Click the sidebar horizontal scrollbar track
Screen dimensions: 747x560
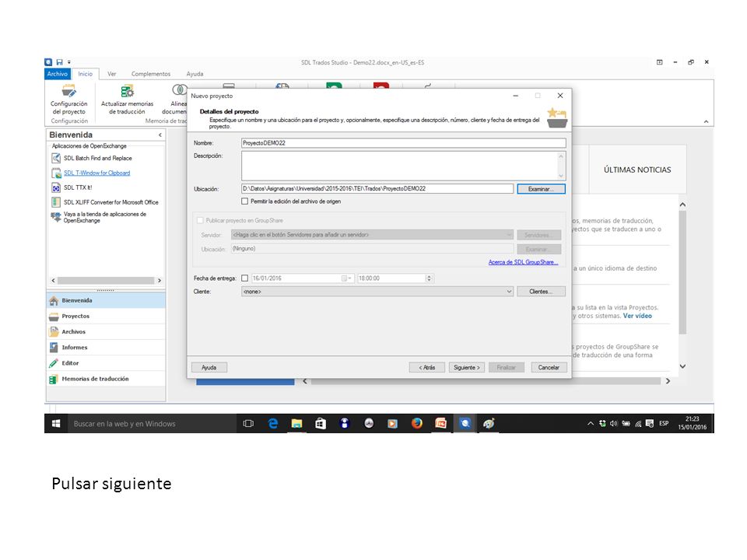(106, 281)
